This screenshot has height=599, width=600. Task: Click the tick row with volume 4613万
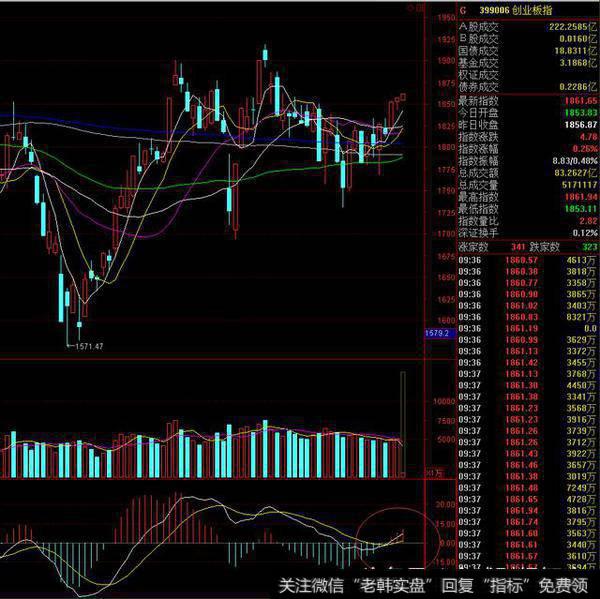click(528, 260)
